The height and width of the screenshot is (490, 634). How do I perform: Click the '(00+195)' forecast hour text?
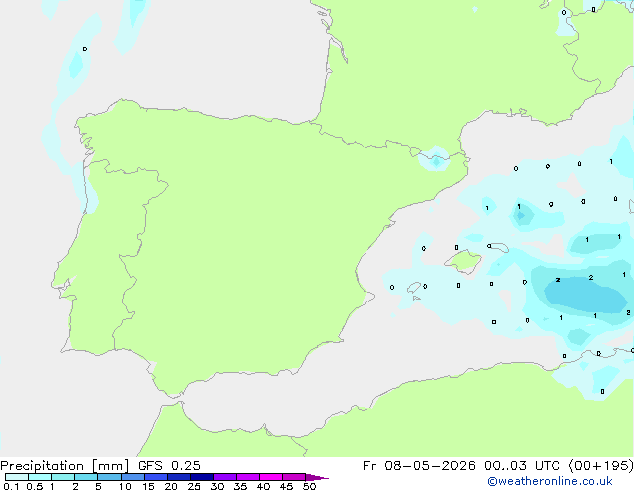[601, 466]
